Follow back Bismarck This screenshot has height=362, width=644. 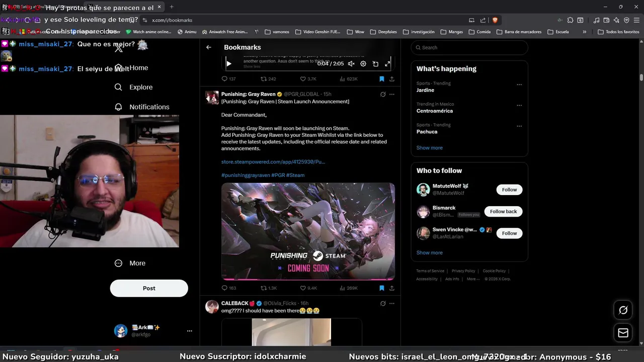tap(503, 211)
